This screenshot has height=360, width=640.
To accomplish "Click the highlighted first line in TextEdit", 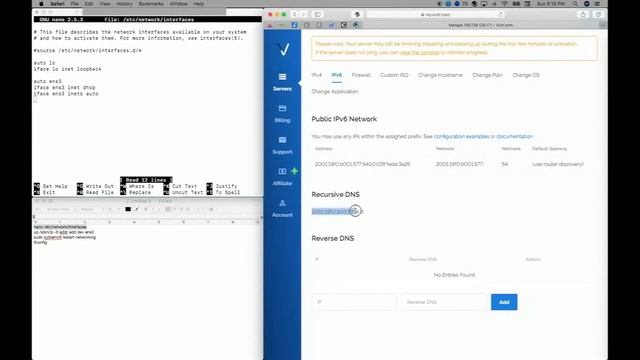I will click(x=60, y=227).
